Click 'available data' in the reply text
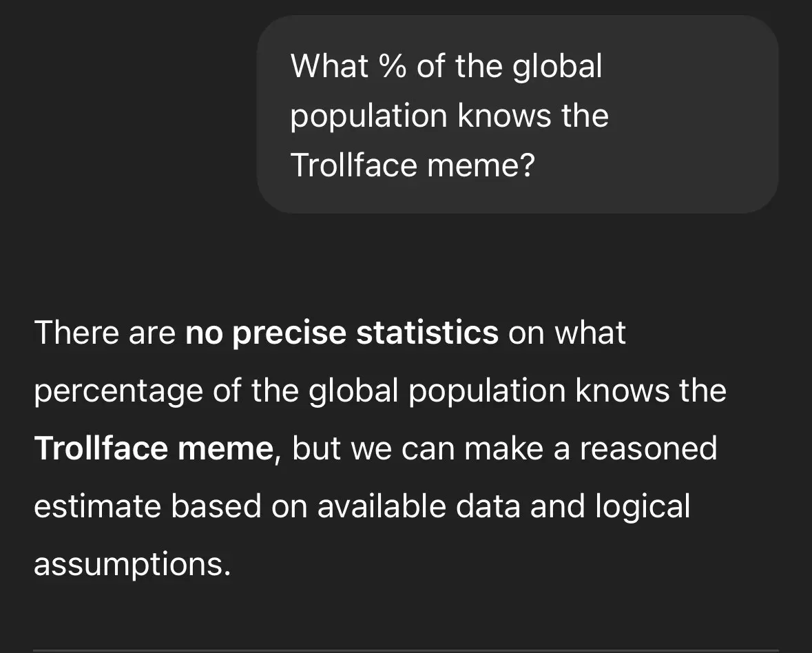This screenshot has height=653, width=812. coord(419,506)
